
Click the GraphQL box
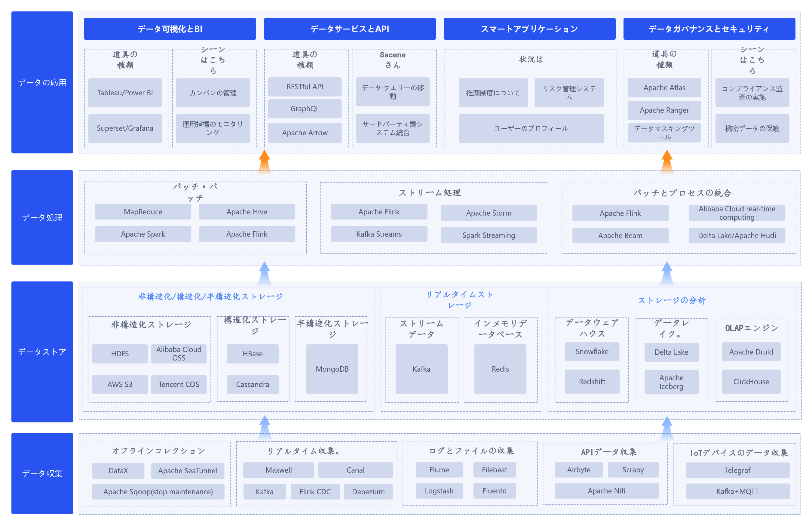click(x=305, y=109)
